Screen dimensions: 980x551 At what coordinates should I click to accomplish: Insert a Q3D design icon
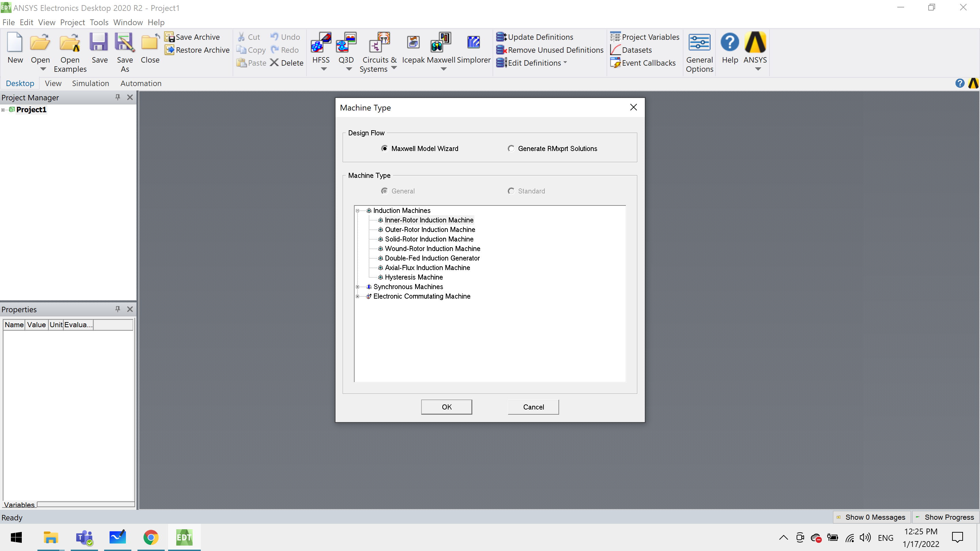[x=346, y=42]
